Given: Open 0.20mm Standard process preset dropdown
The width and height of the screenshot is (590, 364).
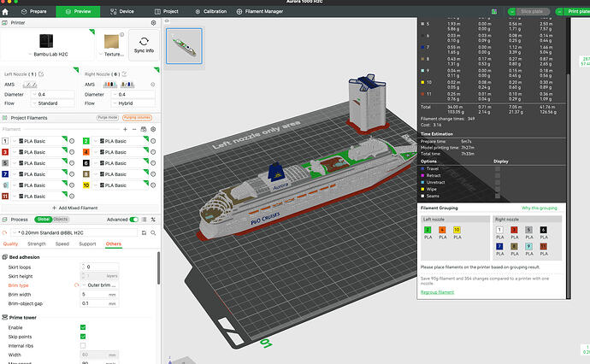Looking at the screenshot, I should [x=74, y=233].
